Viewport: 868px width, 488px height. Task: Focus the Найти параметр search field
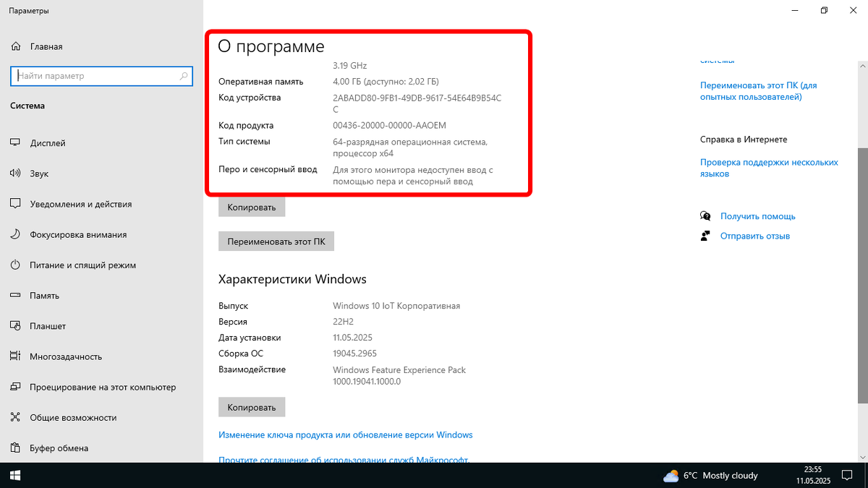pos(101,76)
